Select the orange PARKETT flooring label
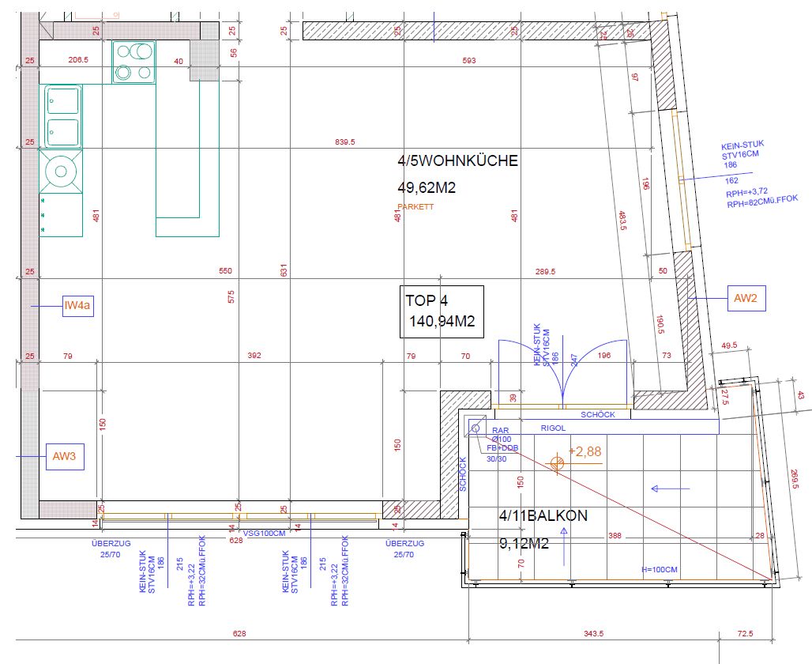This screenshot has width=812, height=664. (415, 206)
